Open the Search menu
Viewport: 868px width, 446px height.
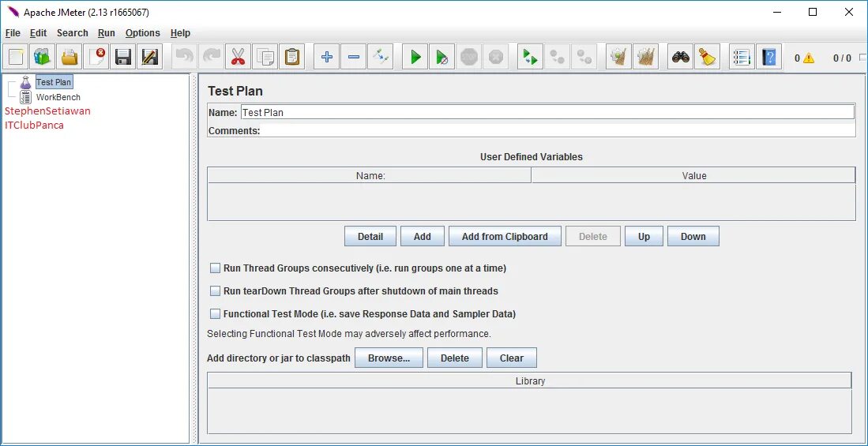point(73,33)
